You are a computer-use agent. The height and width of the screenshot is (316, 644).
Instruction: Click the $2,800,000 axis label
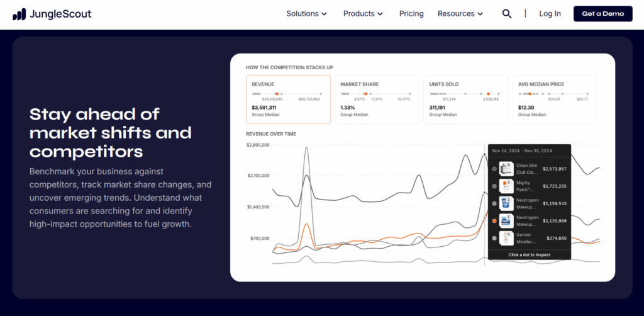coord(258,145)
